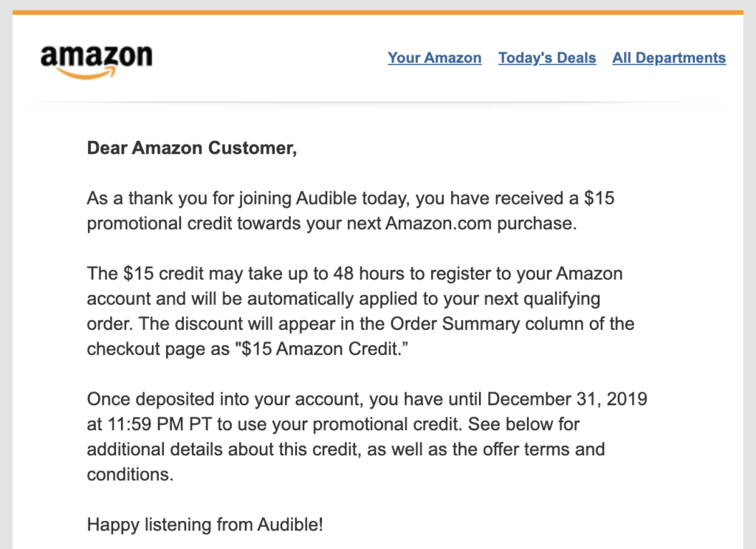This screenshot has width=756, height=549.
Task: Click the paragraph about 48 hours processing
Action: click(x=354, y=311)
